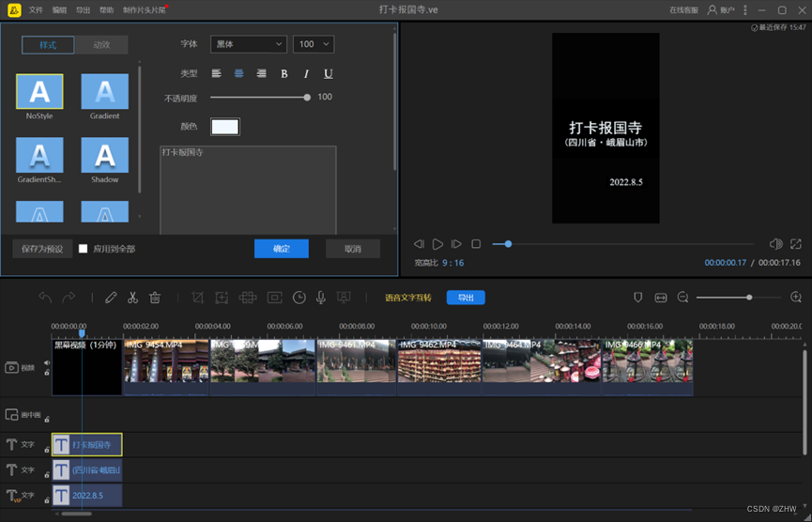Open the 帮助 menu

[106, 9]
